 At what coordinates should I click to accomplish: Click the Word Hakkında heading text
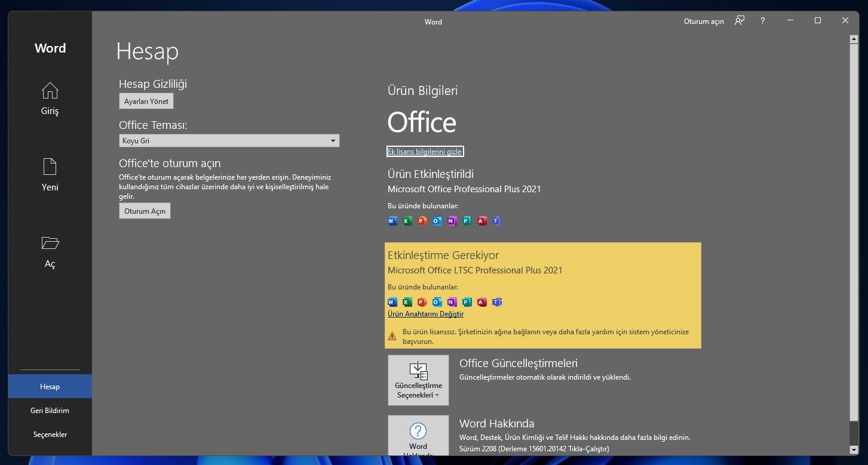(x=496, y=424)
